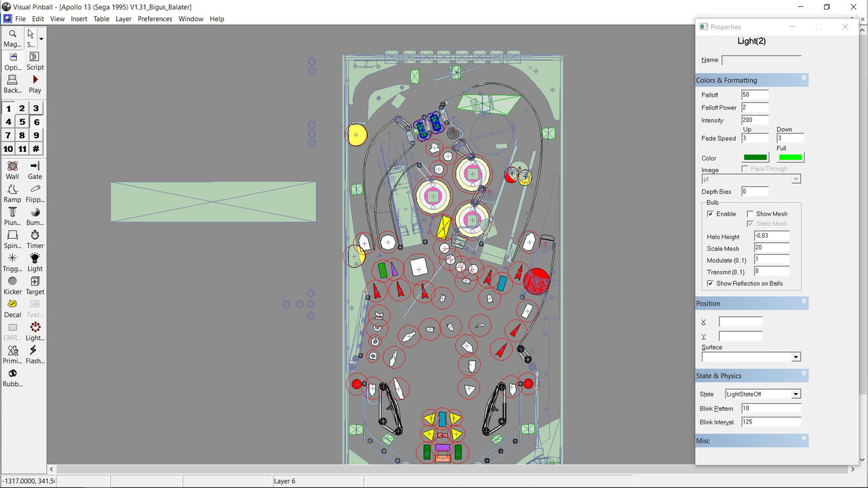Select the Target tool
Viewport: 868px width, 488px height.
click(x=35, y=285)
